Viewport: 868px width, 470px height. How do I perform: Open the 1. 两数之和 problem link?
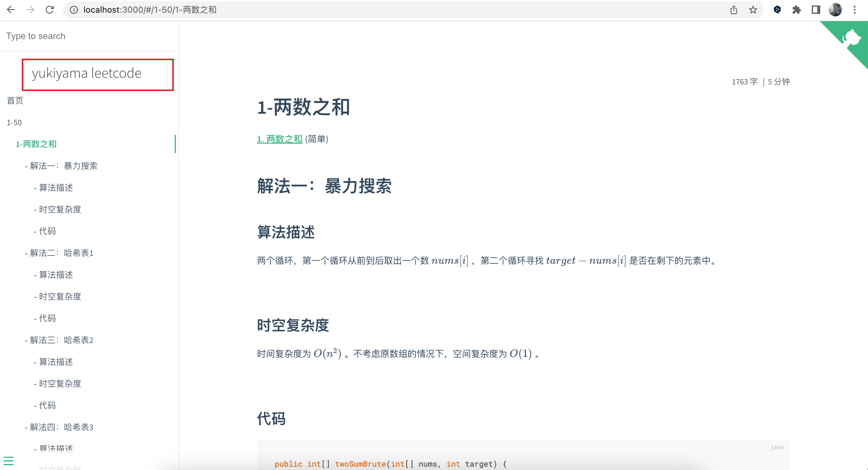(x=279, y=139)
